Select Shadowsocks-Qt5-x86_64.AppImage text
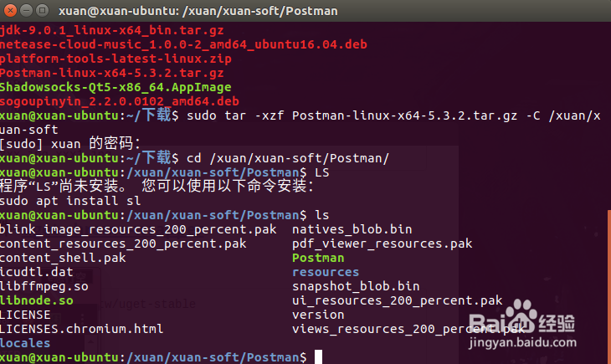611x364 pixels. click(116, 87)
